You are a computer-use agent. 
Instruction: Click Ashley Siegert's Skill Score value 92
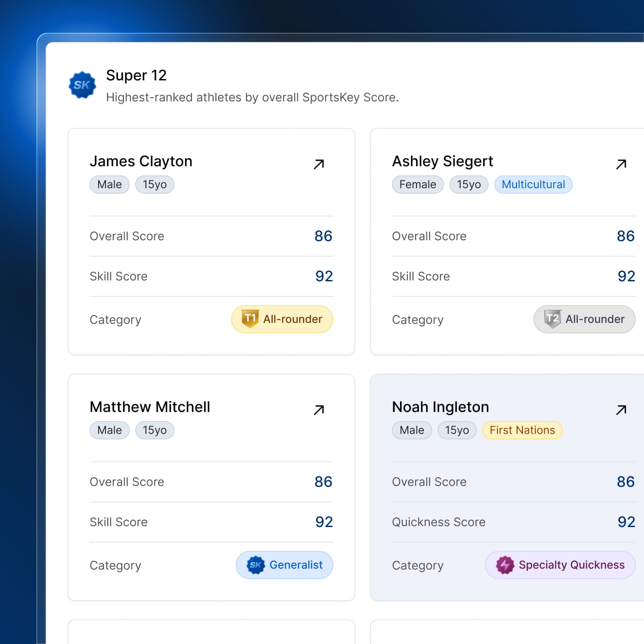pos(626,276)
